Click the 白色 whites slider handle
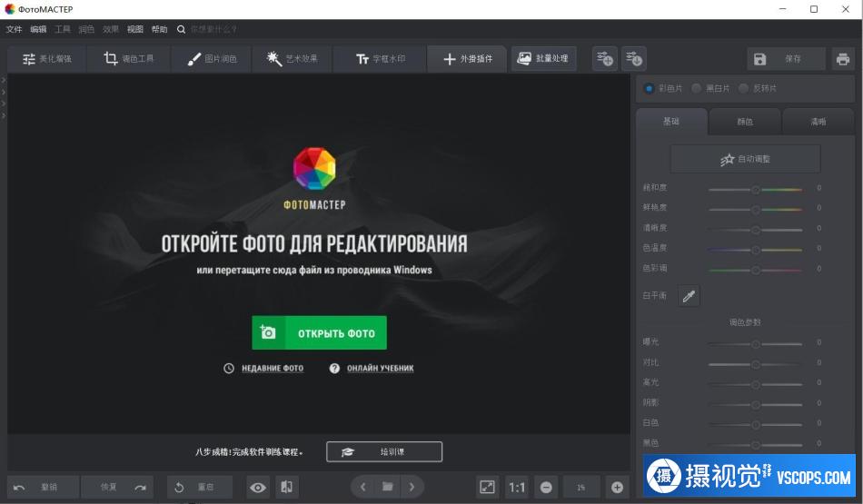Image resolution: width=863 pixels, height=504 pixels. [x=756, y=425]
